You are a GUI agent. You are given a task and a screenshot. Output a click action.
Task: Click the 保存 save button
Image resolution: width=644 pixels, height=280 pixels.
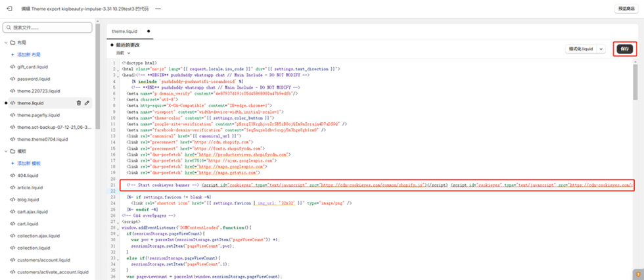[x=624, y=49]
